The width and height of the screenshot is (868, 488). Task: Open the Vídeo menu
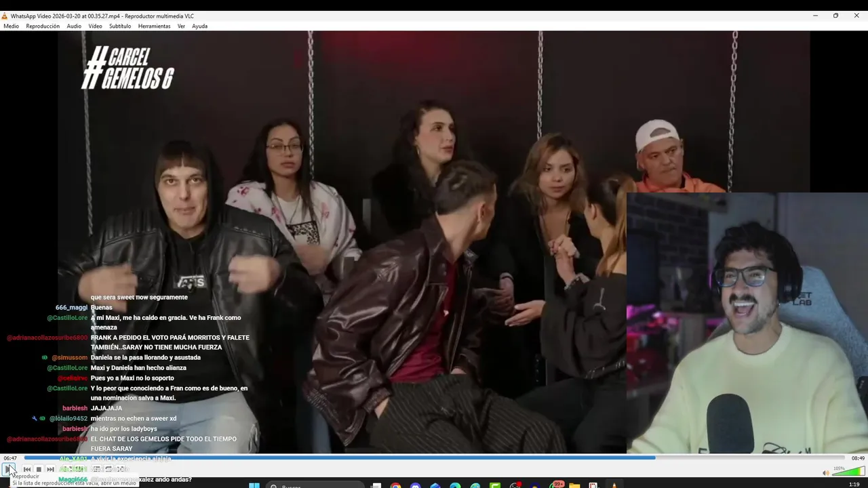95,26
